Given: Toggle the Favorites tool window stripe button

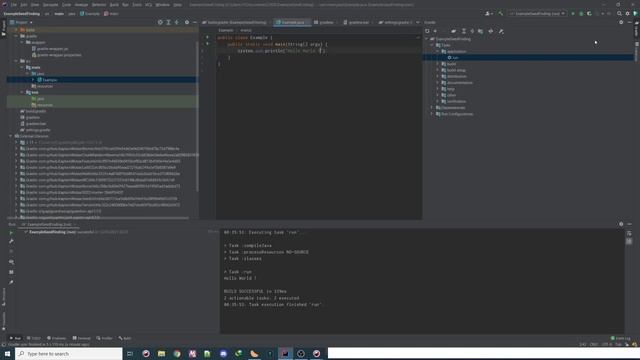Looking at the screenshot, I should coord(4,321).
